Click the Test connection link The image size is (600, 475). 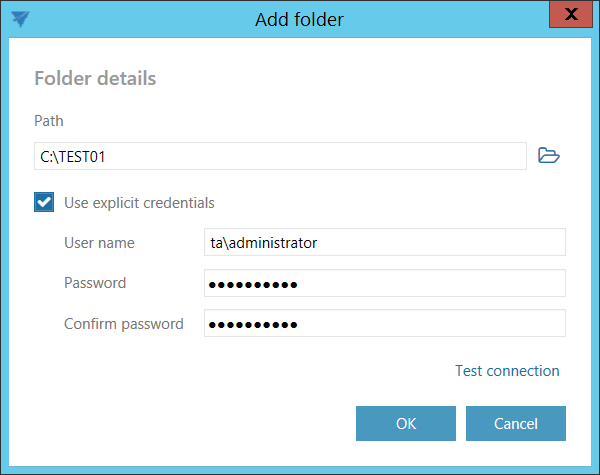point(507,371)
